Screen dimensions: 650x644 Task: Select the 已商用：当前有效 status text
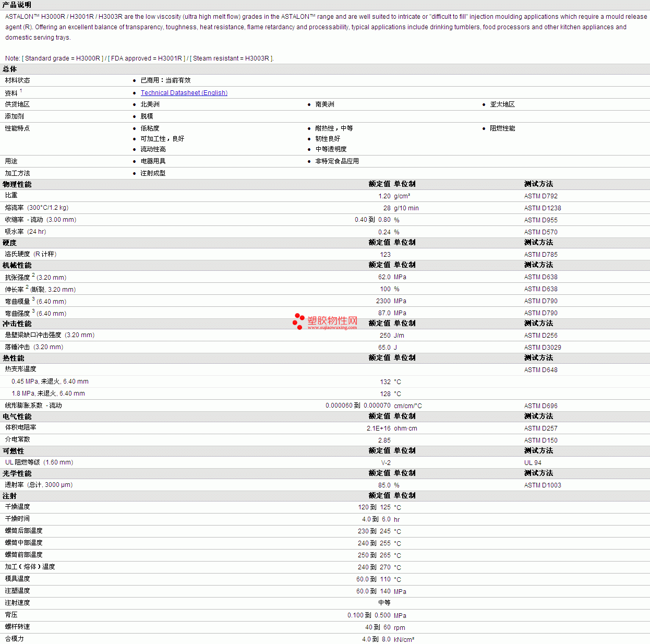point(166,80)
